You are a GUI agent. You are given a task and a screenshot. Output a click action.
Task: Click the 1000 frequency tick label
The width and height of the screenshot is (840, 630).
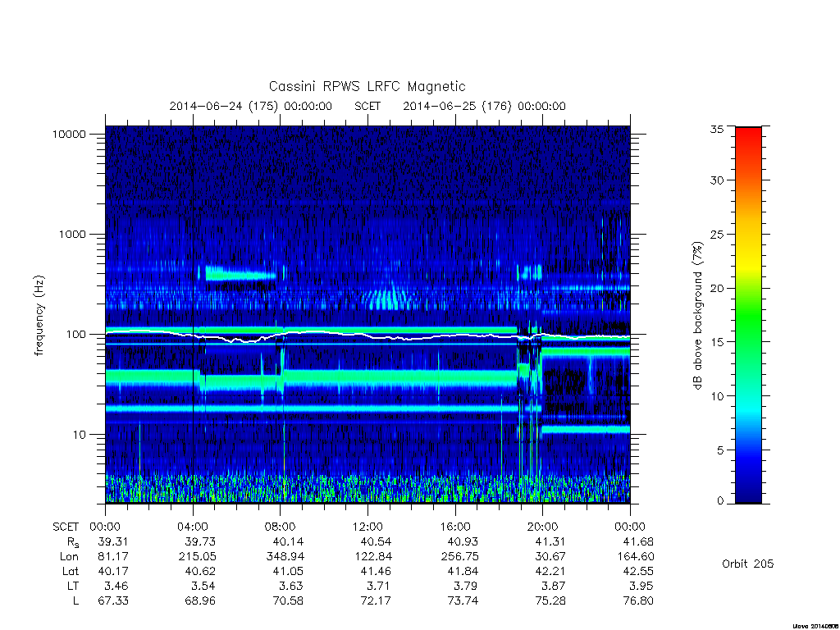[72, 234]
